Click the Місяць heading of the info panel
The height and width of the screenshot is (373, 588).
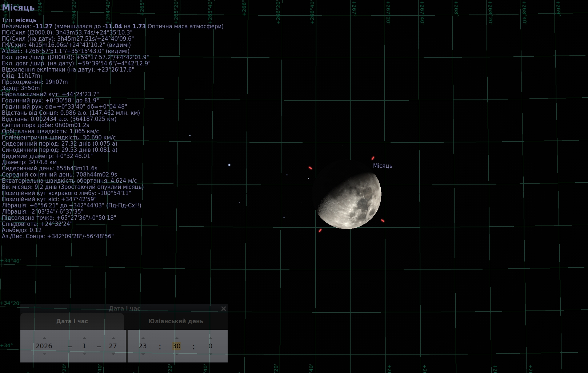click(18, 8)
